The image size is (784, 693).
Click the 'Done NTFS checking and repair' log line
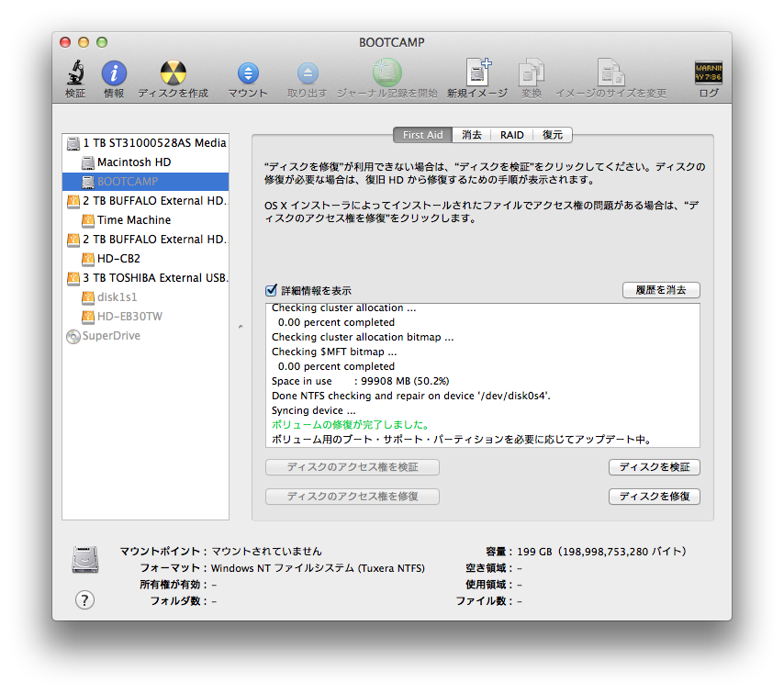click(411, 396)
